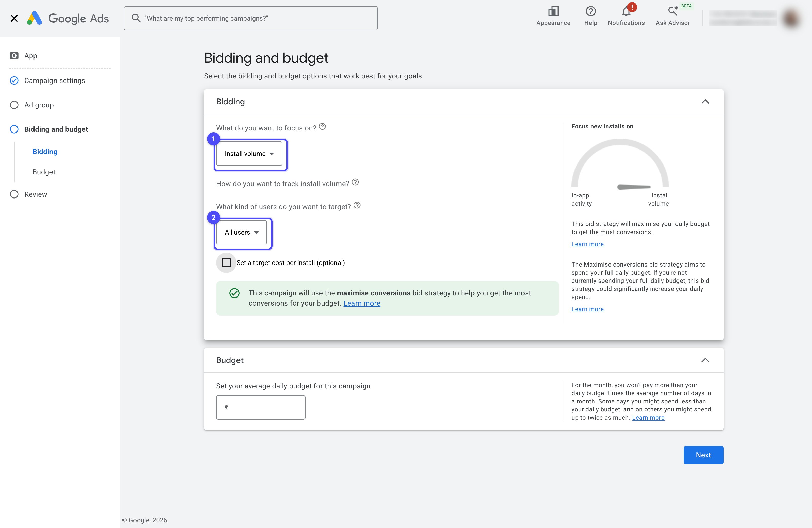Image resolution: width=812 pixels, height=528 pixels.
Task: Focus the top performing campaigns search box
Action: tap(250, 18)
